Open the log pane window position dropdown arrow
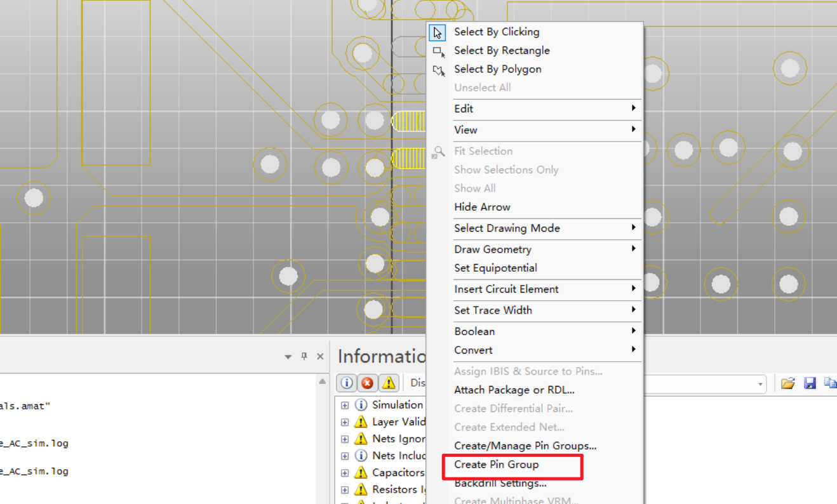This screenshot has height=504, width=837. coord(288,357)
